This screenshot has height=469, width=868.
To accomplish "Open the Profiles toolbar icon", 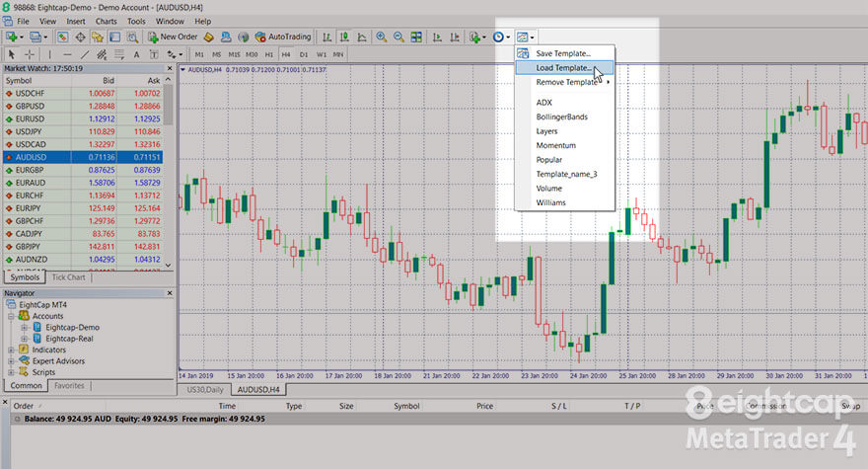I will pos(36,38).
